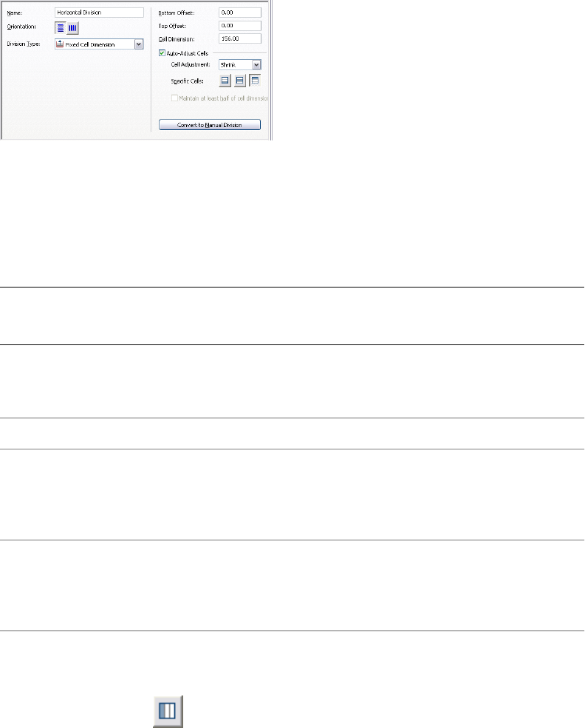Image resolution: width=585 pixels, height=728 pixels.
Task: Click the Specific Cells label
Action: pyautogui.click(x=188, y=80)
